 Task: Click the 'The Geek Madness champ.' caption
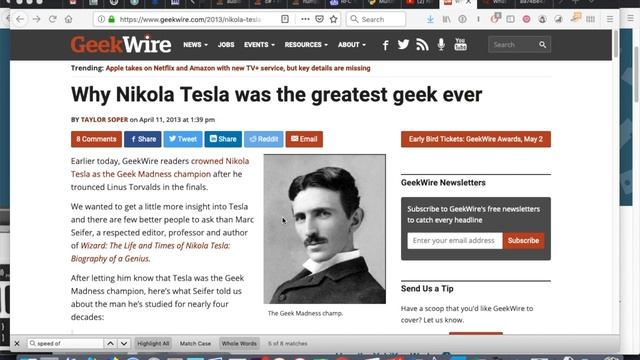click(x=305, y=313)
